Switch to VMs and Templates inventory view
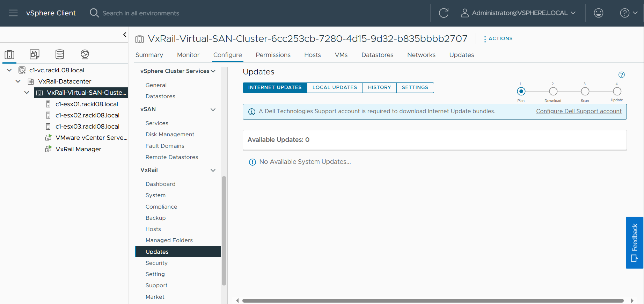This screenshot has height=304, width=644. tap(35, 54)
